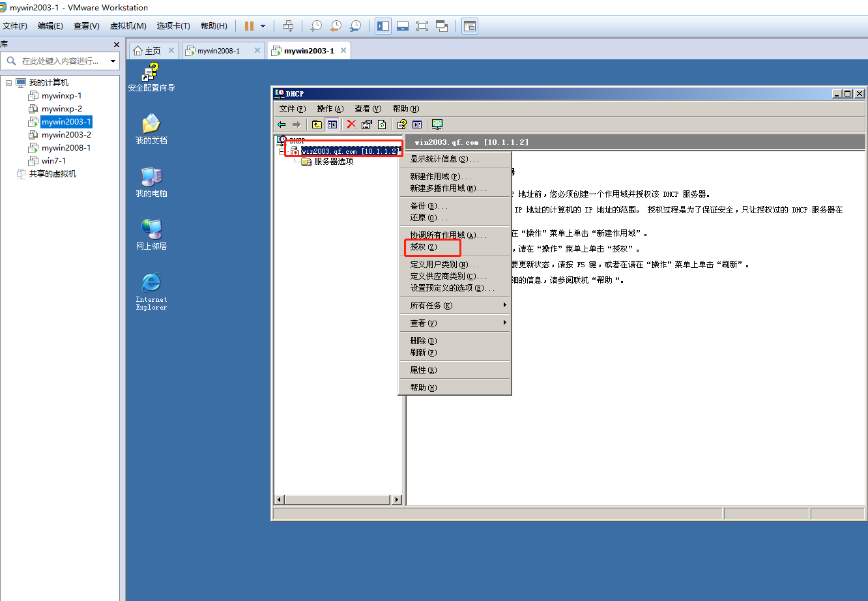Viewport: 868px width, 601px height.
Task: Click the DHCP tree scrollbar left arrow
Action: tap(280, 500)
